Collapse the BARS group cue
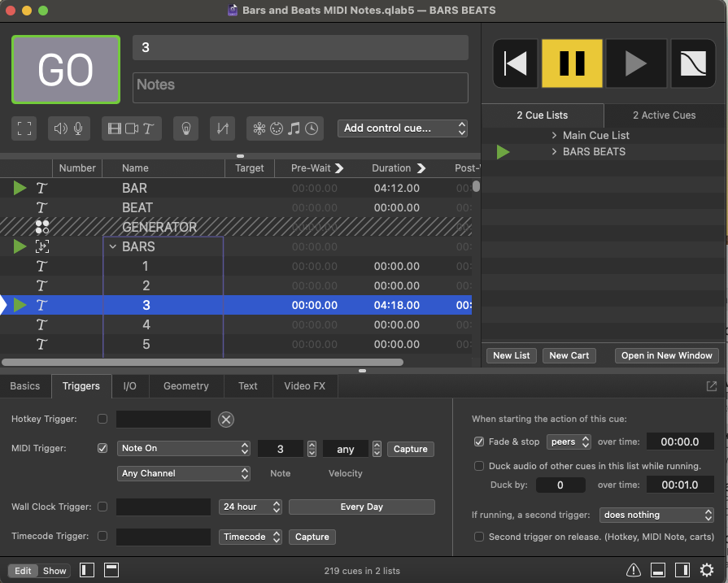This screenshot has height=583, width=728. point(113,246)
